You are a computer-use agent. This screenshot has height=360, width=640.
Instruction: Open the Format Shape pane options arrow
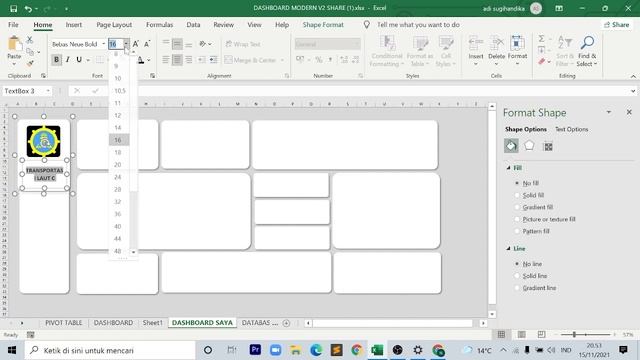(609, 112)
